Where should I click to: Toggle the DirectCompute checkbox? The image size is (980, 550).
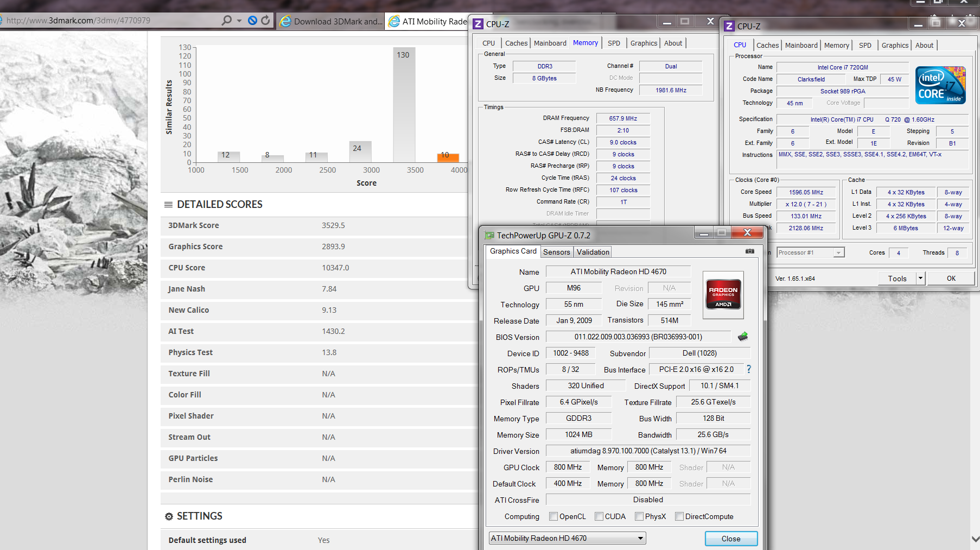(679, 516)
